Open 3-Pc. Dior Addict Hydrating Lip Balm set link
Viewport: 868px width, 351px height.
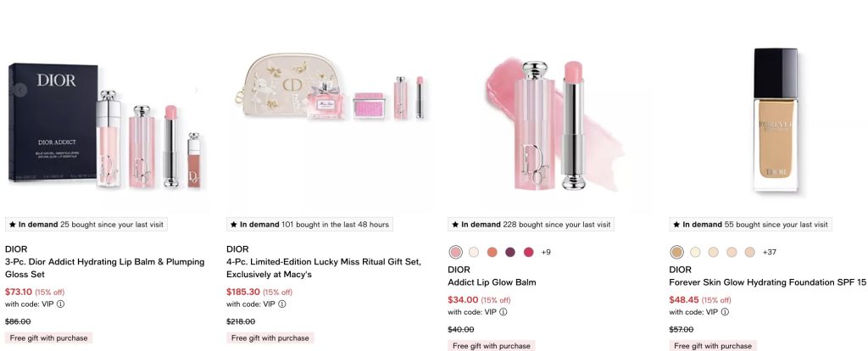tap(105, 268)
